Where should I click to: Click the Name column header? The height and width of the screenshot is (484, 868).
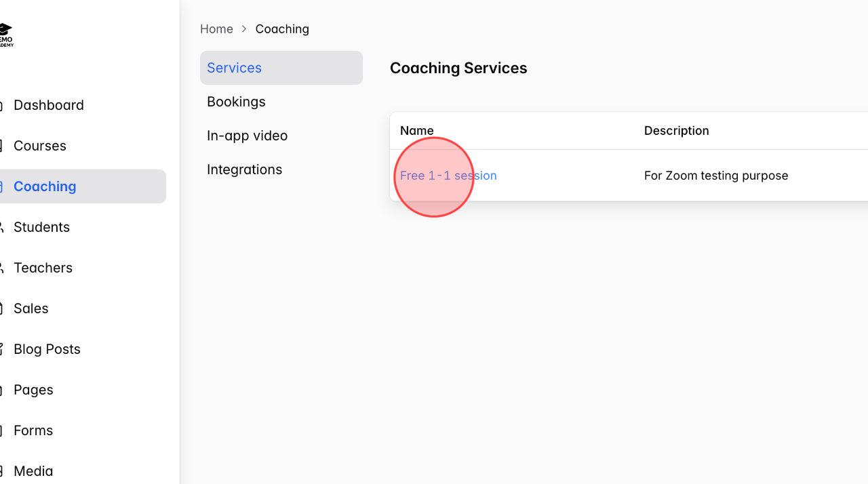tap(417, 131)
